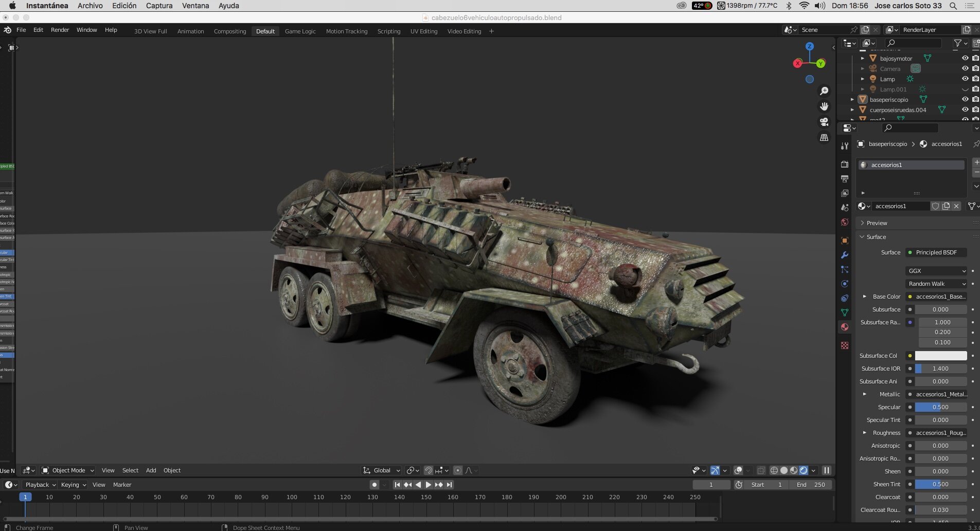Open the Modifiers wrench properties tab

(x=844, y=255)
